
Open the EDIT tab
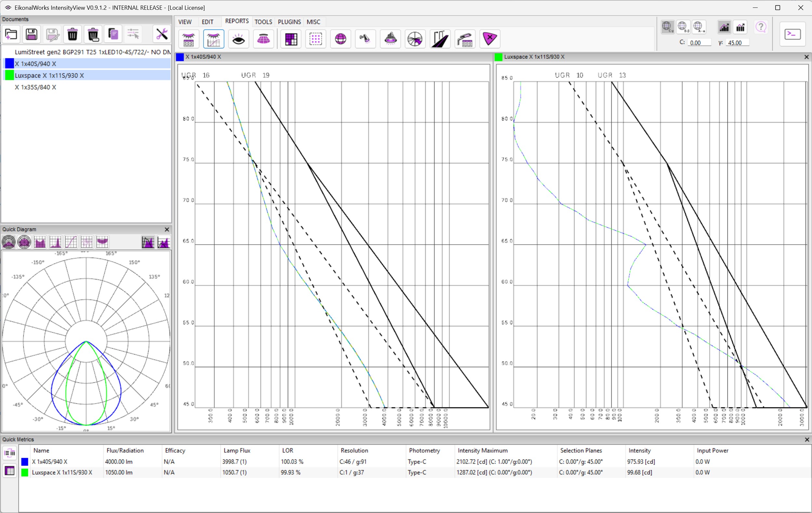pos(207,22)
